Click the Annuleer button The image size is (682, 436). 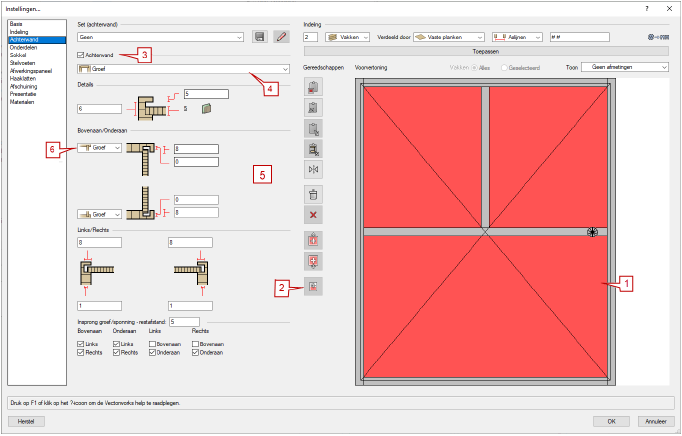coord(656,421)
